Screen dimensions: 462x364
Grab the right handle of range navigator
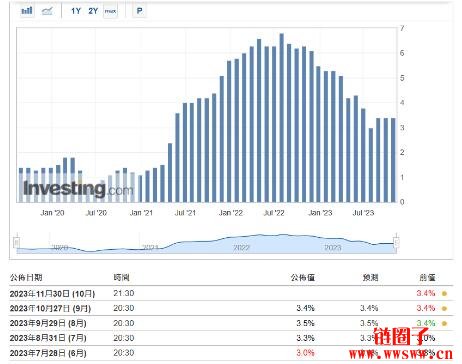coord(397,242)
